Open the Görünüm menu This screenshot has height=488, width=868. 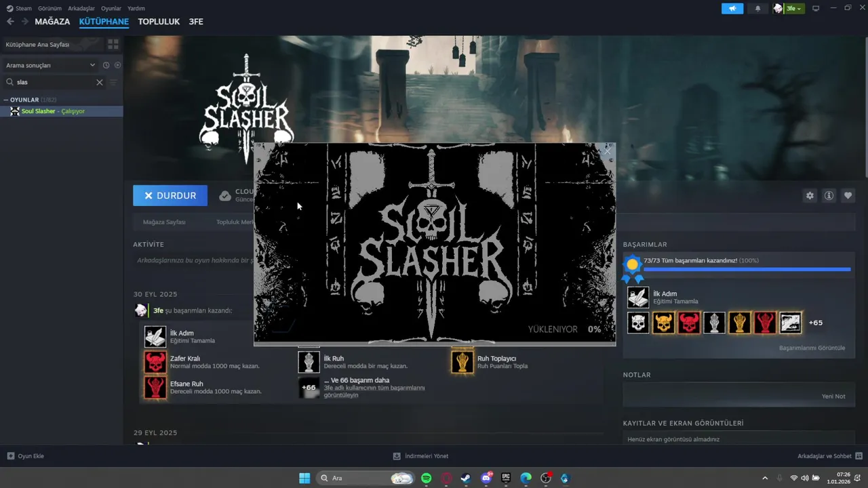tap(50, 8)
